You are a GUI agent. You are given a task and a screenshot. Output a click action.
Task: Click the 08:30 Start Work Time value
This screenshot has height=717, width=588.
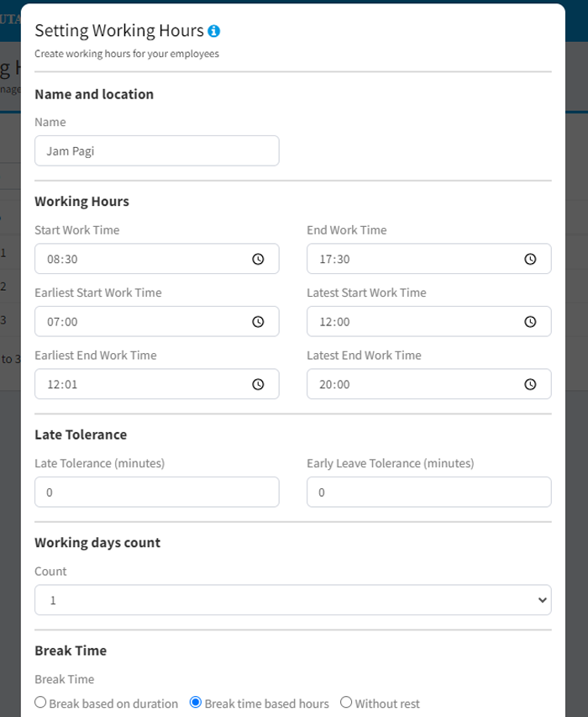[63, 259]
